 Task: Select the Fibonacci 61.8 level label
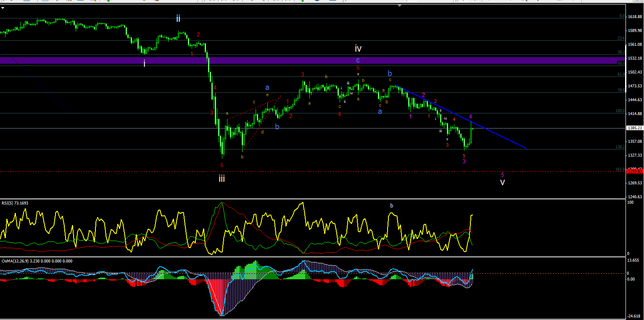(621, 74)
